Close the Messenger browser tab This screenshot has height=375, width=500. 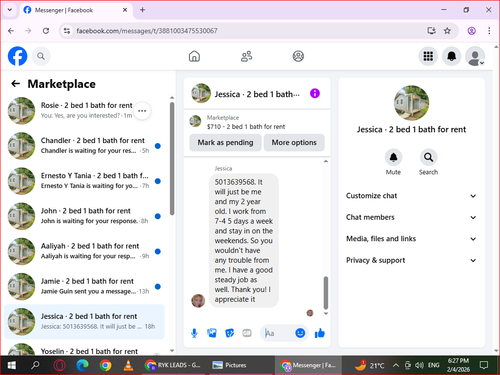point(125,10)
